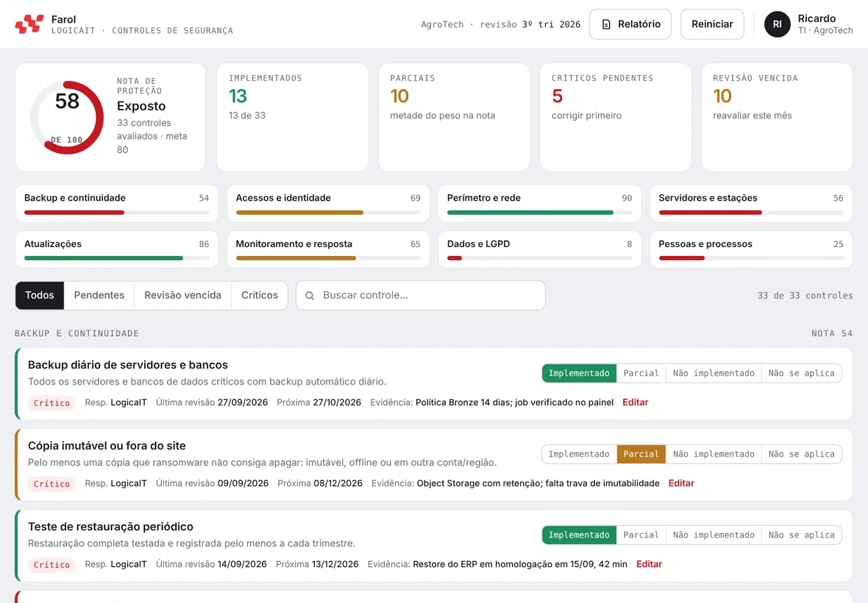This screenshot has height=603, width=868.
Task: Click Próxima date 08/12/2026
Action: click(x=338, y=484)
